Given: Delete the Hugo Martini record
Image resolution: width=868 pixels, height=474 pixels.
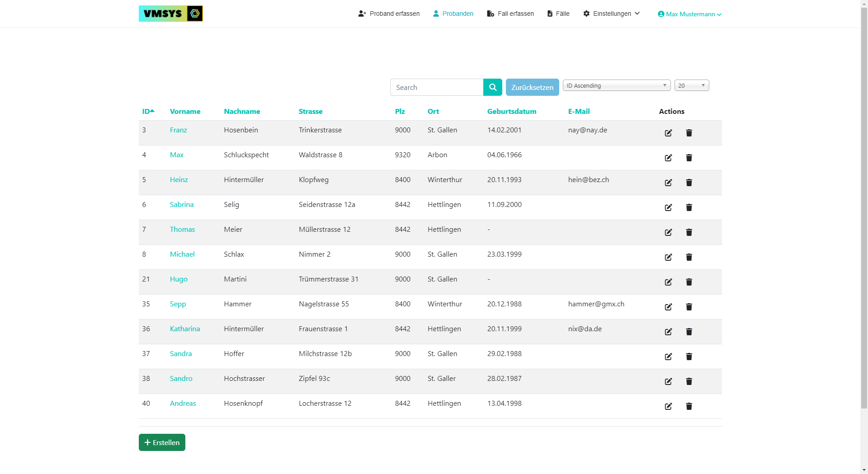Looking at the screenshot, I should pos(689,282).
